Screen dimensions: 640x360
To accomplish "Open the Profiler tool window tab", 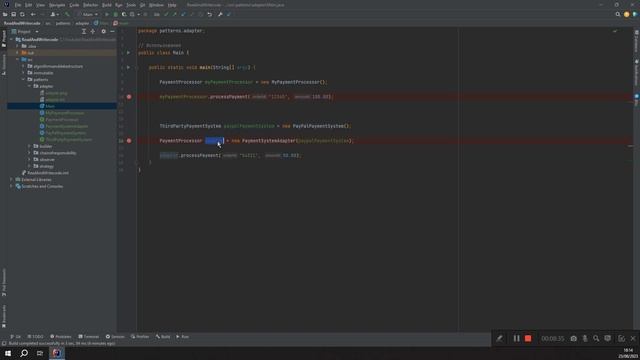I will (x=140, y=337).
